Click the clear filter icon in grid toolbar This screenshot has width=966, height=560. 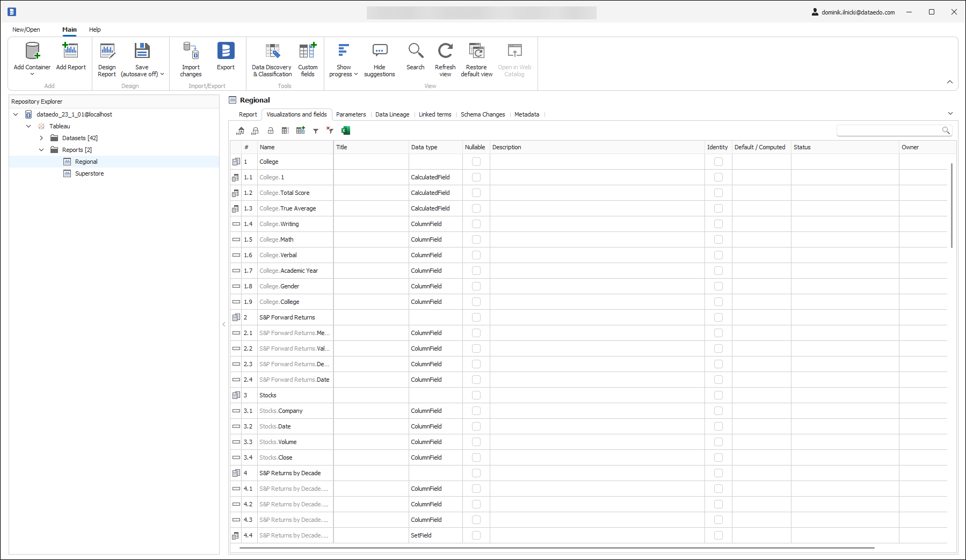[x=330, y=130]
